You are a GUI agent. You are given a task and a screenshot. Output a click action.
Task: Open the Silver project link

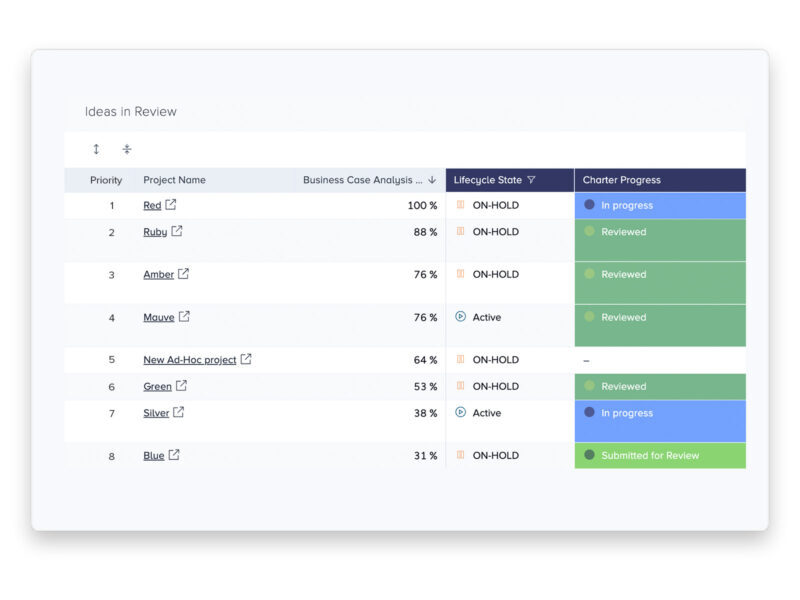click(156, 413)
